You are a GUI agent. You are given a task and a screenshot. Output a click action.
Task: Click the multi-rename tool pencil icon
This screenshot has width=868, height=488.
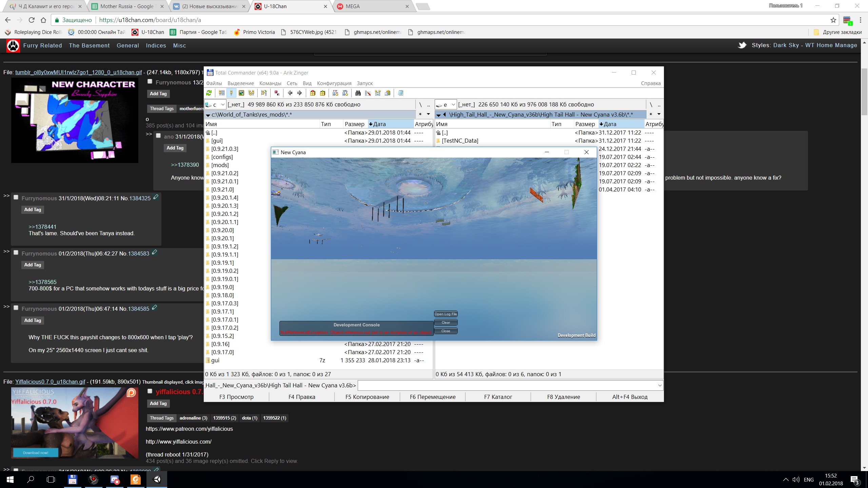coord(368,93)
